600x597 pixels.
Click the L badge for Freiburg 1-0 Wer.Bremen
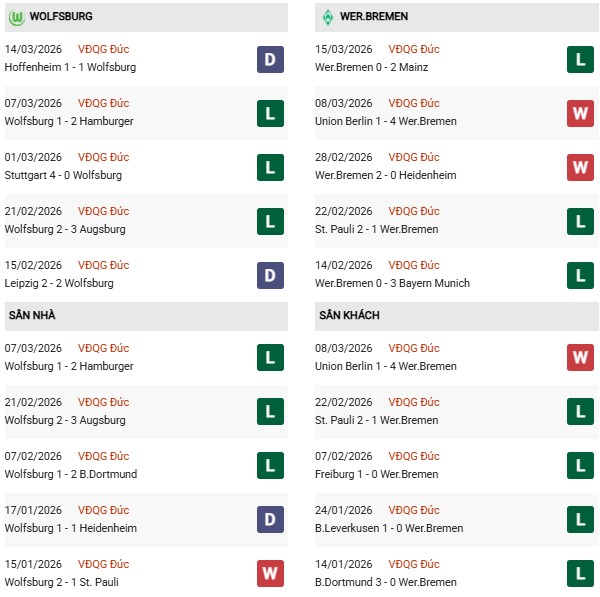580,466
